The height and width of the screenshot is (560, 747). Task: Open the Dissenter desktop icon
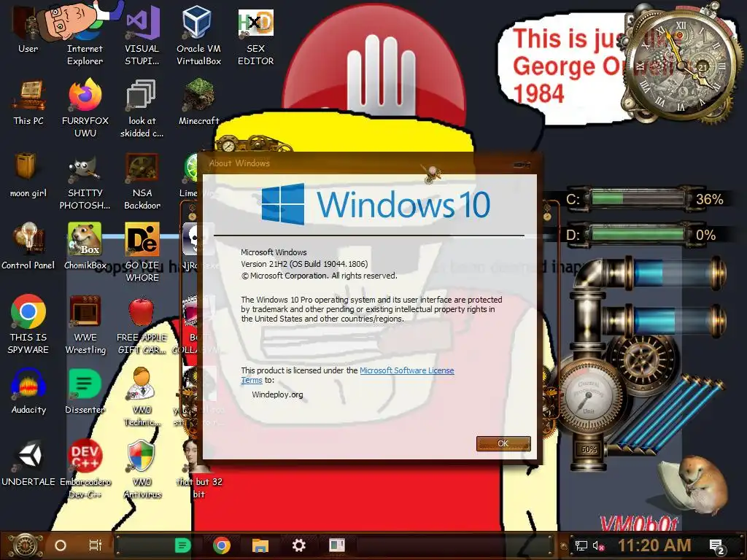click(85, 391)
